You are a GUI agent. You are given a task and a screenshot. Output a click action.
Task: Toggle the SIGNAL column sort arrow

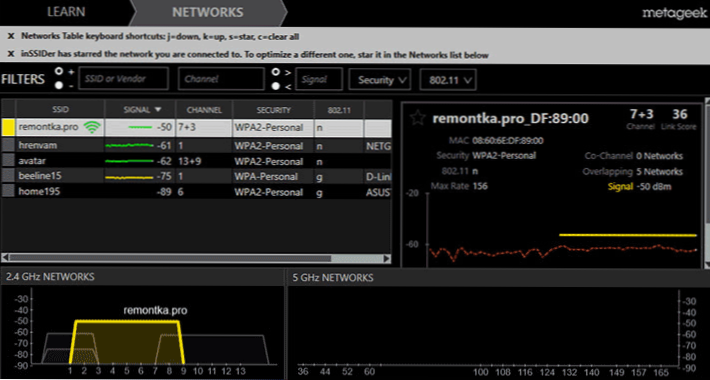click(158, 110)
